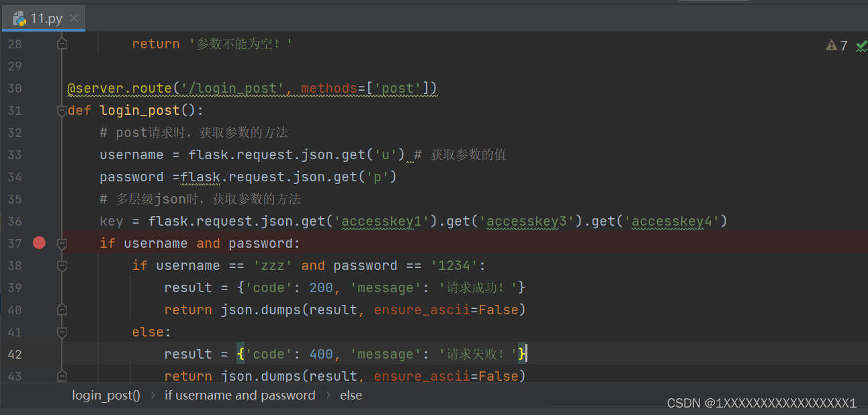Click the Python file icon on the 11.py tab

[18, 18]
